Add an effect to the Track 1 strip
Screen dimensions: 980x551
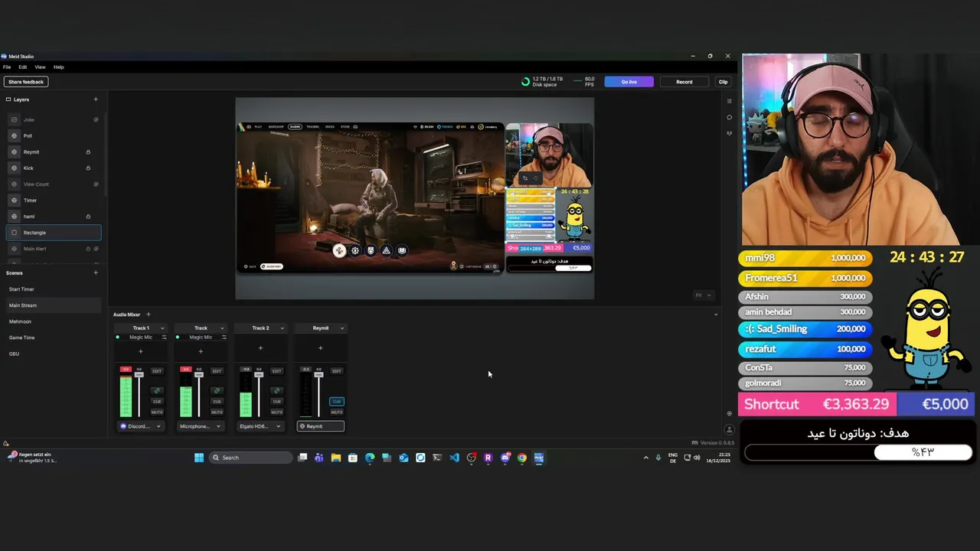(141, 351)
